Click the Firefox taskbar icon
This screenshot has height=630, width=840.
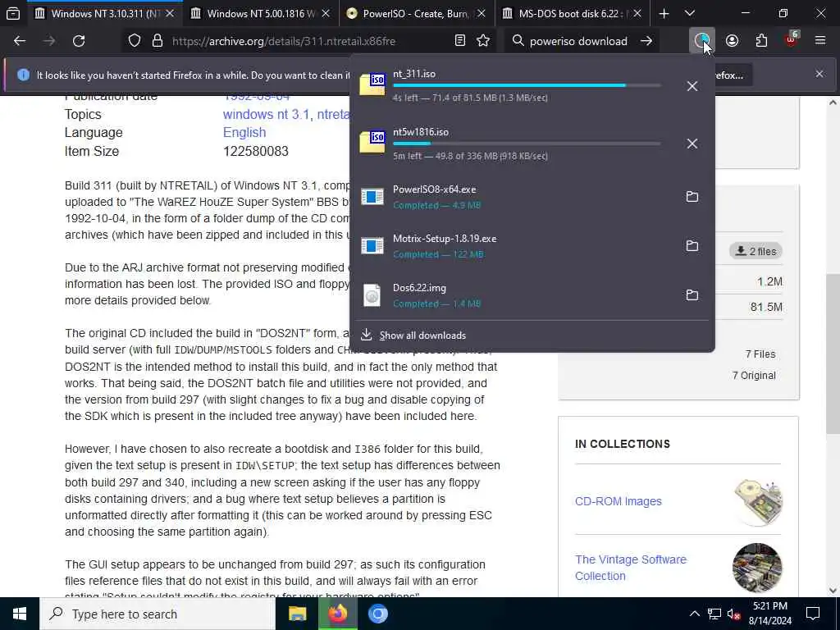337,614
